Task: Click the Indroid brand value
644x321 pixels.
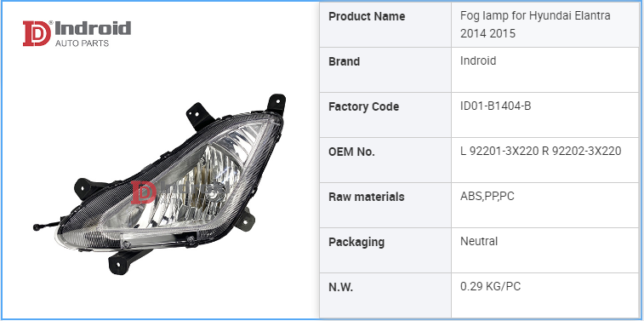Action: click(478, 60)
